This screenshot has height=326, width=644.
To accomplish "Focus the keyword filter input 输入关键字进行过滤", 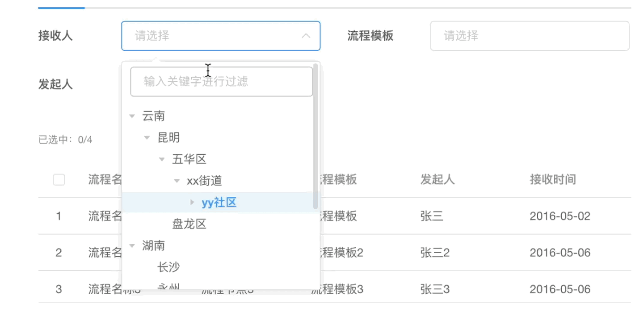I will coord(221,81).
